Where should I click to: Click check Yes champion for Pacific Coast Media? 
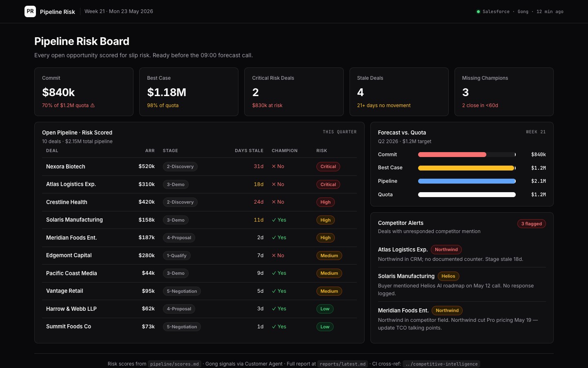pyautogui.click(x=279, y=273)
